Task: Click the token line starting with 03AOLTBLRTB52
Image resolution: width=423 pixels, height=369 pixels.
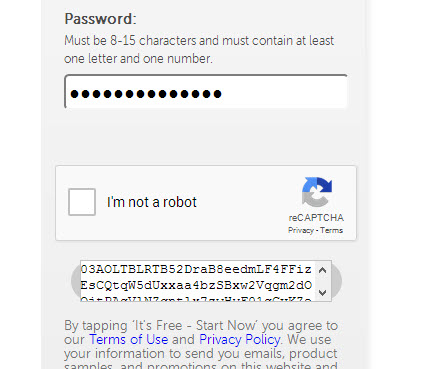Action: [196, 269]
